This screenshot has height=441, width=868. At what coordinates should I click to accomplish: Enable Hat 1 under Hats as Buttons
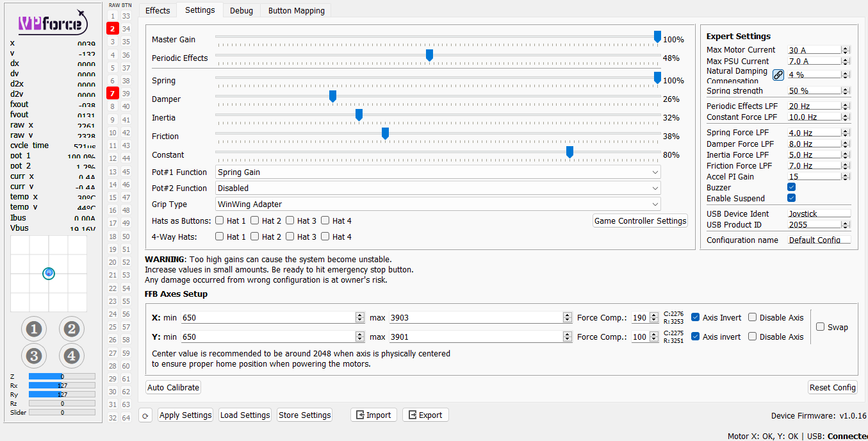(x=220, y=220)
